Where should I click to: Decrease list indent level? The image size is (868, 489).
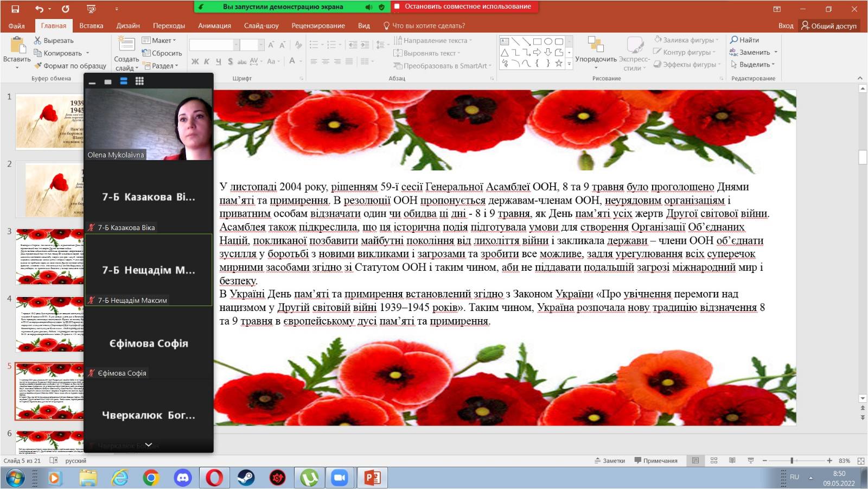pyautogui.click(x=353, y=45)
